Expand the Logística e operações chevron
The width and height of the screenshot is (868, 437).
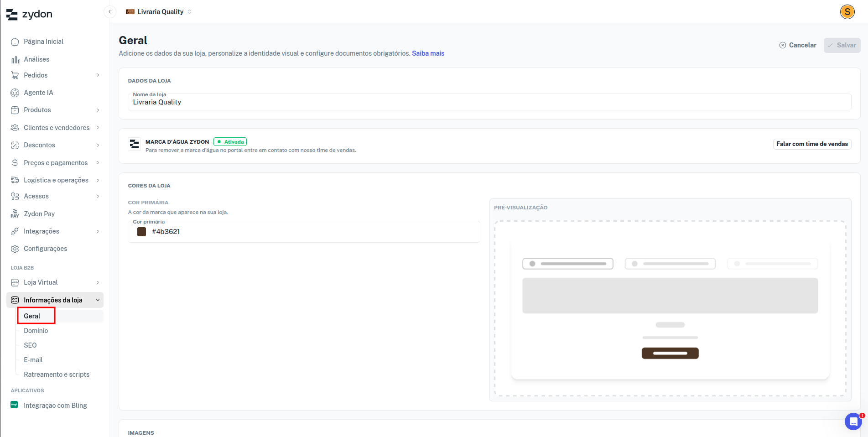[98, 180]
